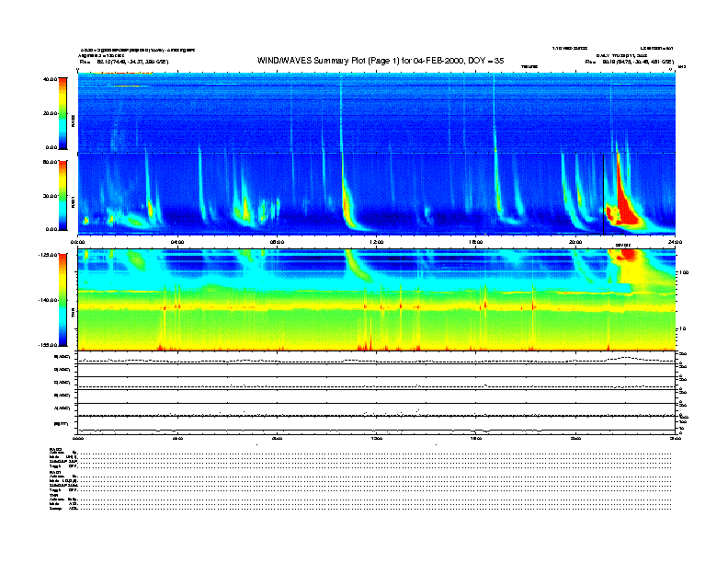Click the top line-plot panel with the dashed trace

click(377, 357)
